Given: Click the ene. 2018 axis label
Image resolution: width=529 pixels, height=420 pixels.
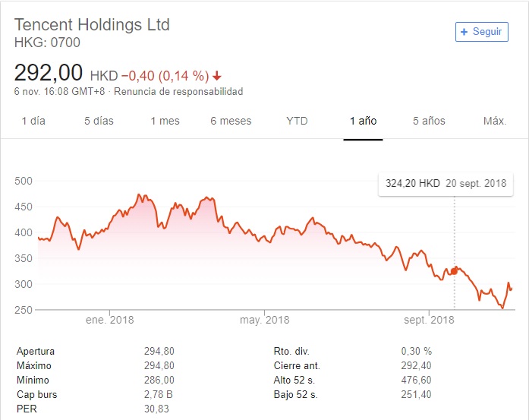Looking at the screenshot, I should (x=109, y=320).
